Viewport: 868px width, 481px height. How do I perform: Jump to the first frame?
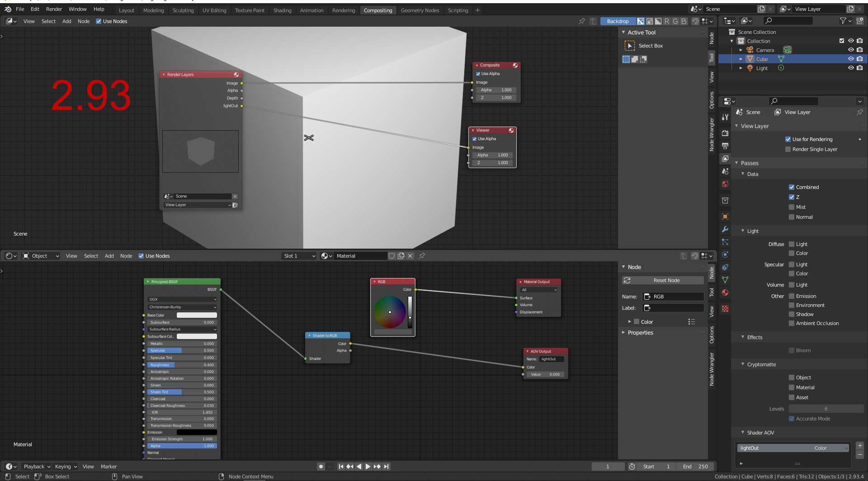click(341, 467)
